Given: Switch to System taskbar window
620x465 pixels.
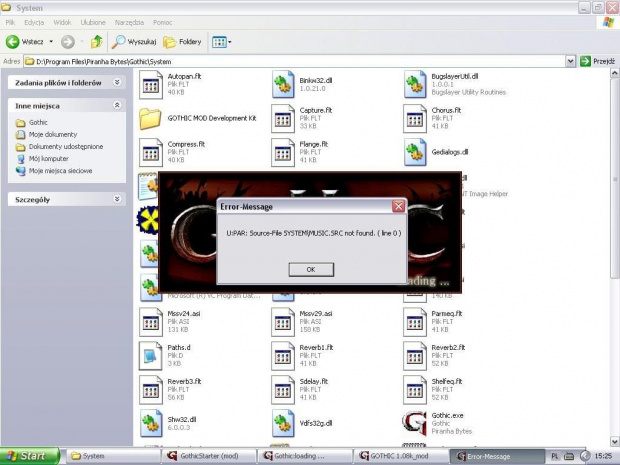Looking at the screenshot, I should coord(113,456).
